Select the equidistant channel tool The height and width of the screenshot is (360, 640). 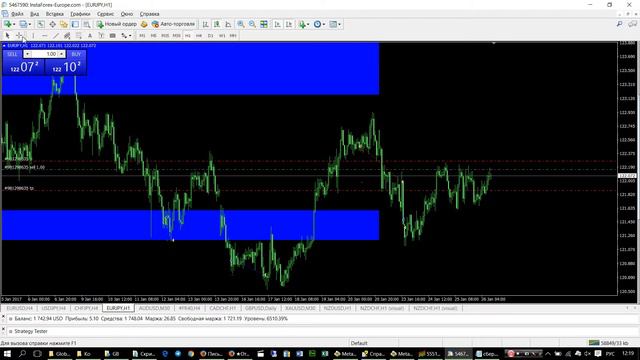[67, 36]
